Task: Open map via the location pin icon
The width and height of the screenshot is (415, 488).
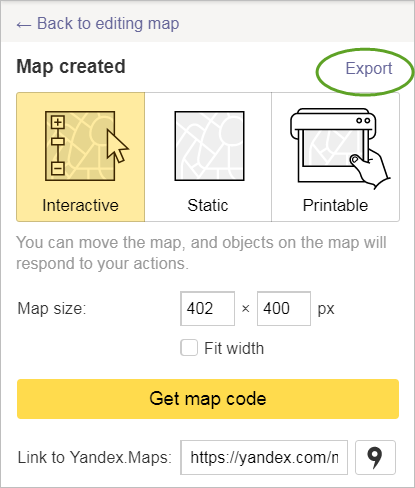Action: click(x=375, y=457)
